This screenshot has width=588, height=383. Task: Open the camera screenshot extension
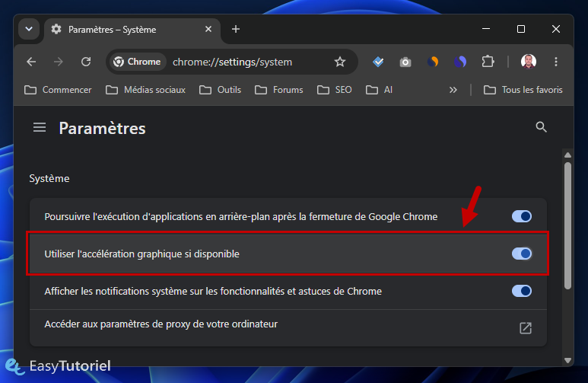pos(405,62)
